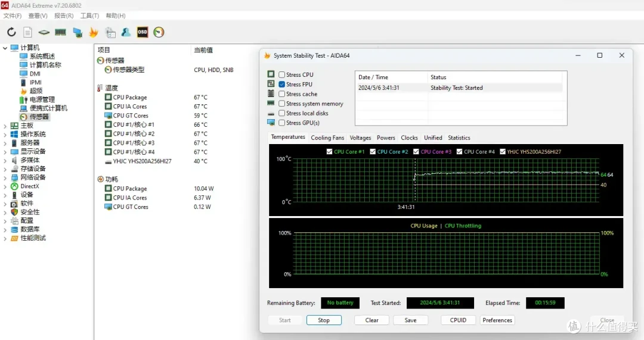Screen dimensions: 644x340
Task: Click the Save button
Action: 410,320
